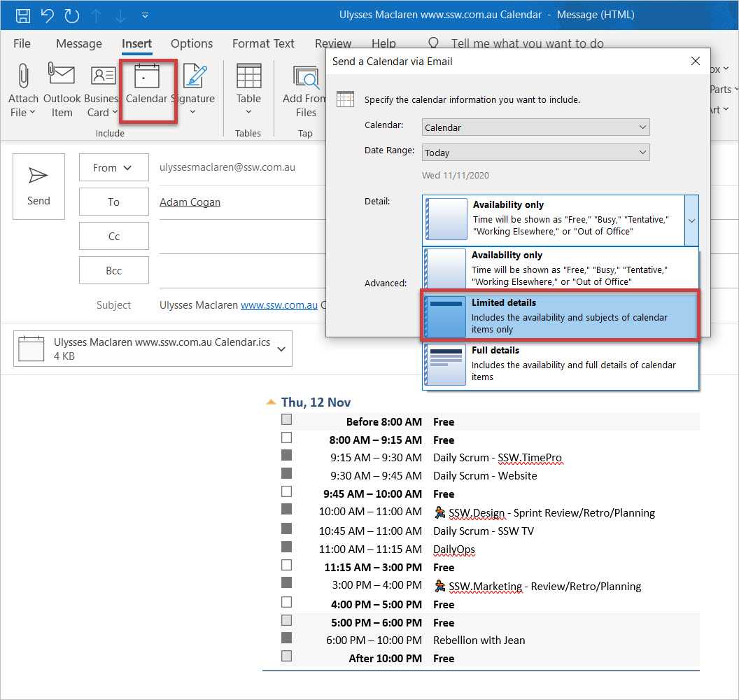739x700 pixels.
Task: Click the Attach File paperclip icon
Action: point(23,75)
